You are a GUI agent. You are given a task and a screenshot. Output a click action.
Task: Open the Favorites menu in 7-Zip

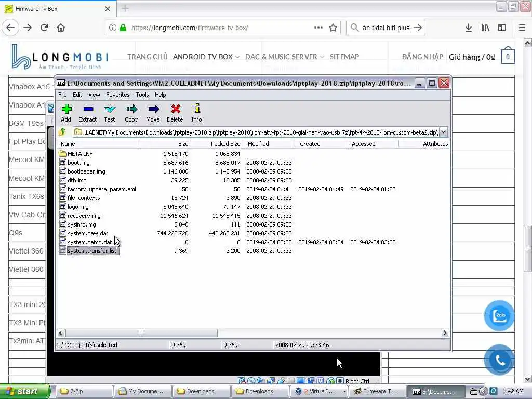[118, 95]
